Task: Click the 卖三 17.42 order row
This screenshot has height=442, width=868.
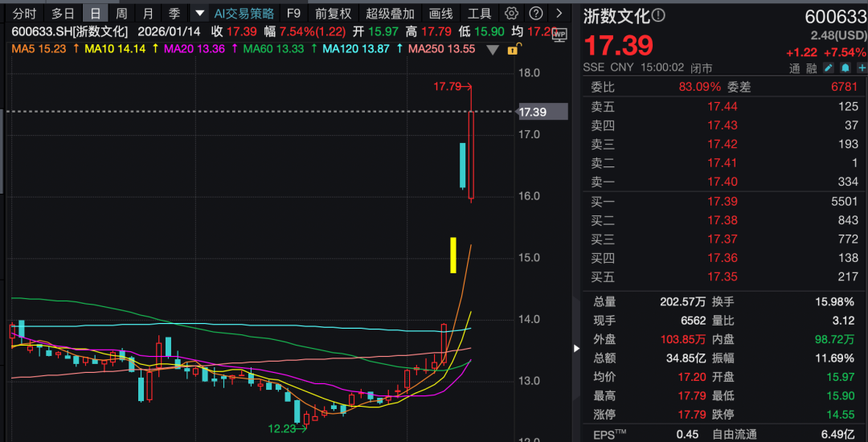Action: point(725,145)
